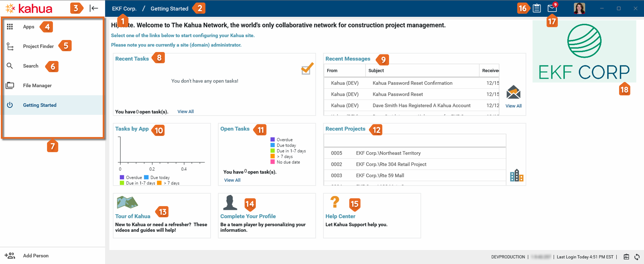Open Search from the sidebar
The width and height of the screenshot is (644, 264).
pos(31,66)
